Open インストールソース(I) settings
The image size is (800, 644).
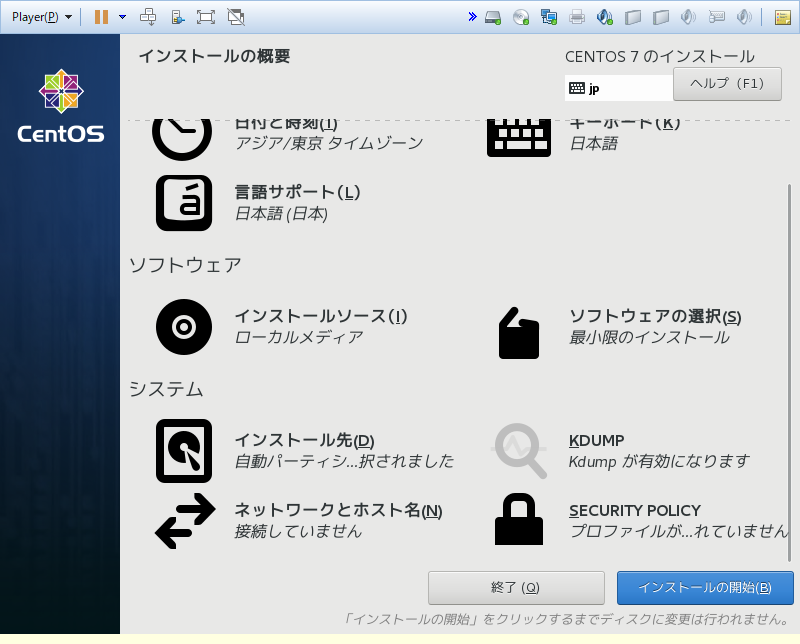point(321,316)
